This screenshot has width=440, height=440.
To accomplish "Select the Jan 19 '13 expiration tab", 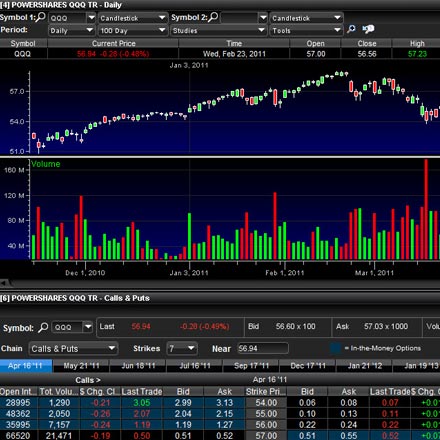I will tap(417, 366).
